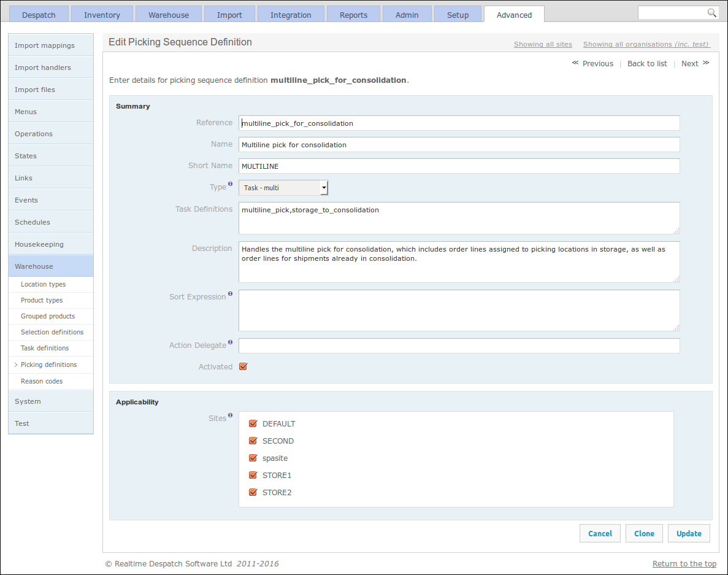
Task: Expand the Warehouse sidebar section
Action: (51, 266)
